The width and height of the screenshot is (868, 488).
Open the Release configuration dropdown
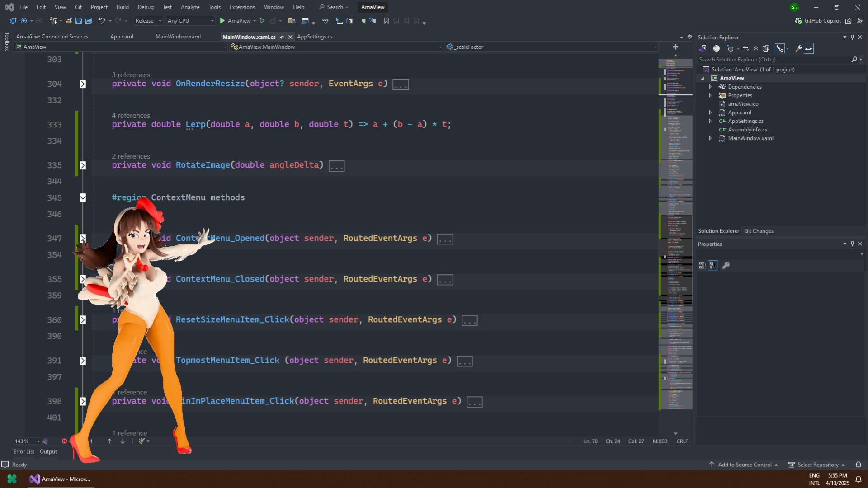point(148,21)
